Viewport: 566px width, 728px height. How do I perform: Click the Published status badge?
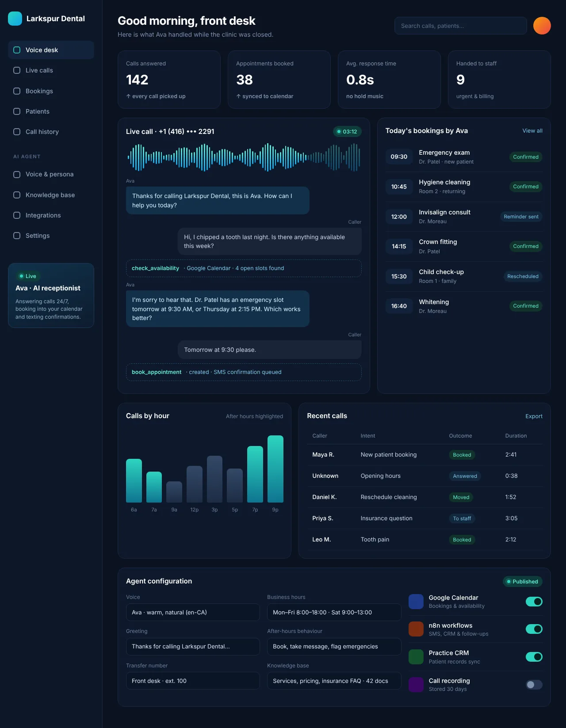pos(523,582)
